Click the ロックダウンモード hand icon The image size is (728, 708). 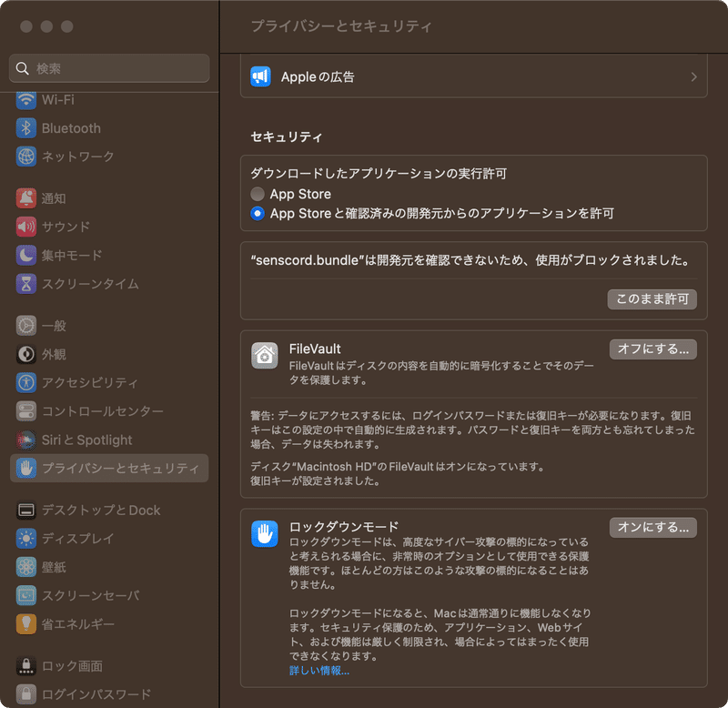pos(265,533)
